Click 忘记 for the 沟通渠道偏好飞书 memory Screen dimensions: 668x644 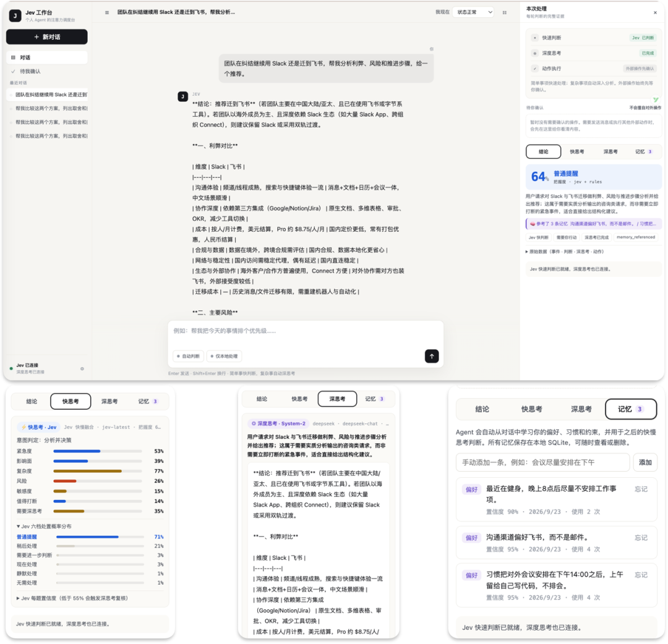pos(641,538)
